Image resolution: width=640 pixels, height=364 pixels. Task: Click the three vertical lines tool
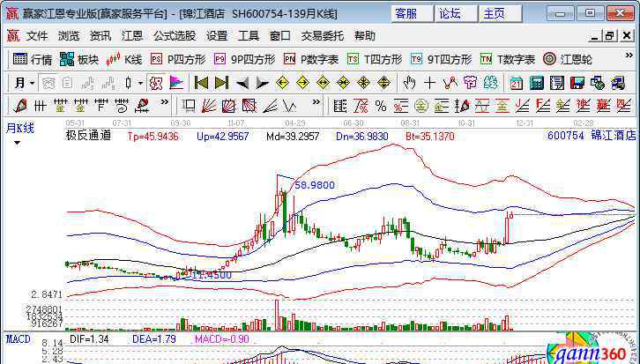(x=40, y=107)
